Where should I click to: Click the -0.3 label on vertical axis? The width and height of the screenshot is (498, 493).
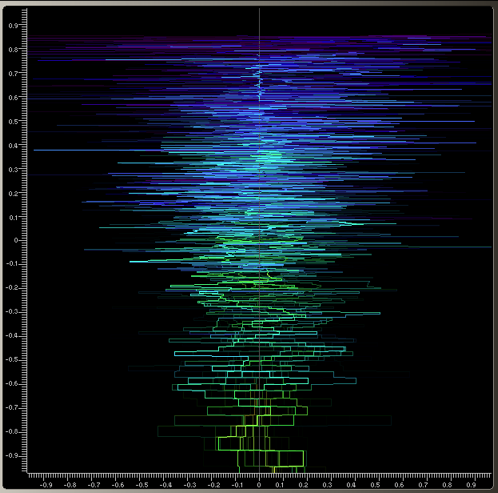pos(12,312)
